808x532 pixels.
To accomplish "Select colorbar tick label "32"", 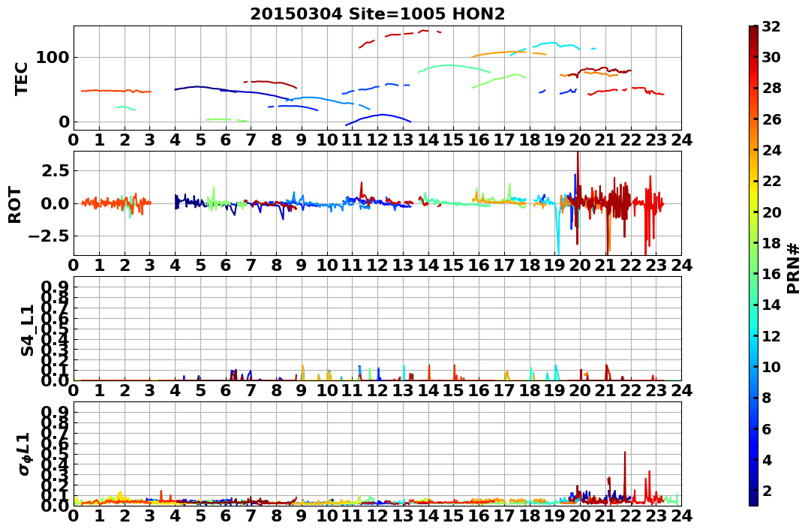I will point(771,26).
